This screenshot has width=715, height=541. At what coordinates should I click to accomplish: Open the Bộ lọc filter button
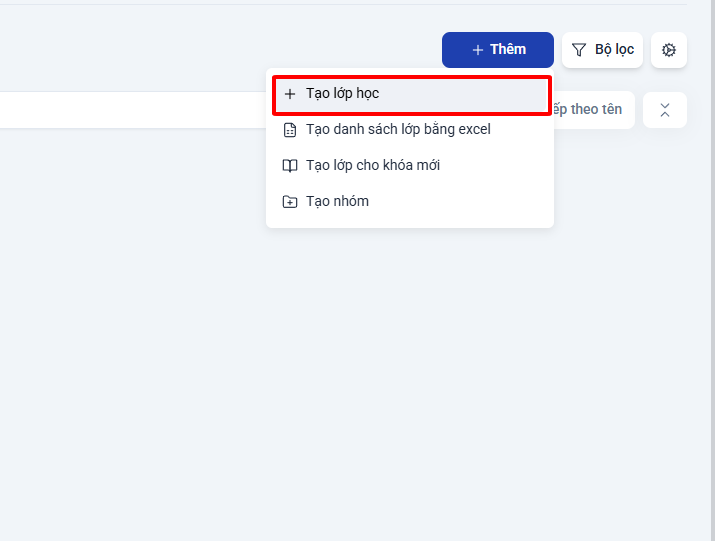pos(602,50)
